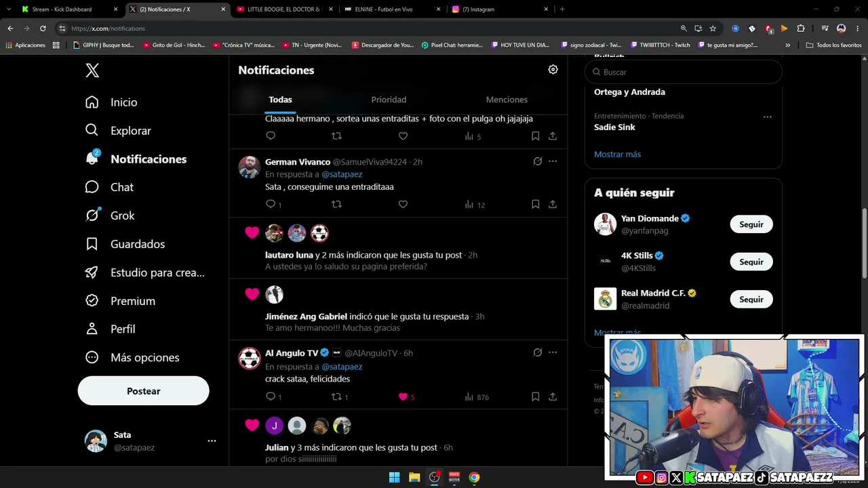868x488 pixels.
Task: Share German Vivanco's reply
Action: [553, 204]
